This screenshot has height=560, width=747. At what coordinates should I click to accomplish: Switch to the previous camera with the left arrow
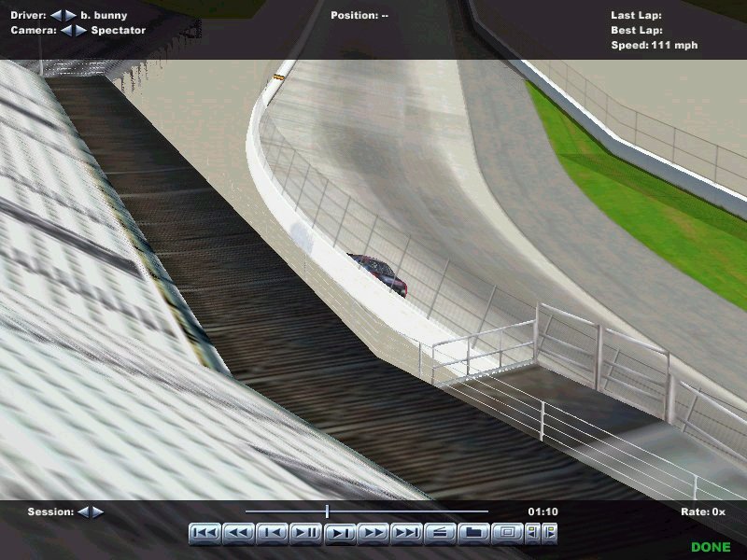coord(66,31)
